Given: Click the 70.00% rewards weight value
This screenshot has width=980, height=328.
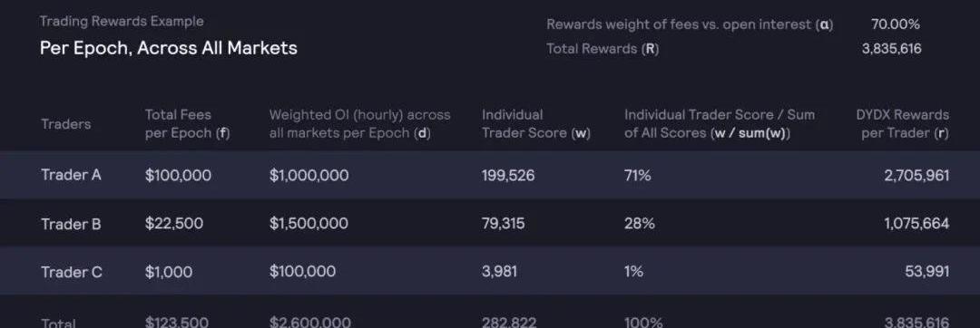Looking at the screenshot, I should pos(895,24).
